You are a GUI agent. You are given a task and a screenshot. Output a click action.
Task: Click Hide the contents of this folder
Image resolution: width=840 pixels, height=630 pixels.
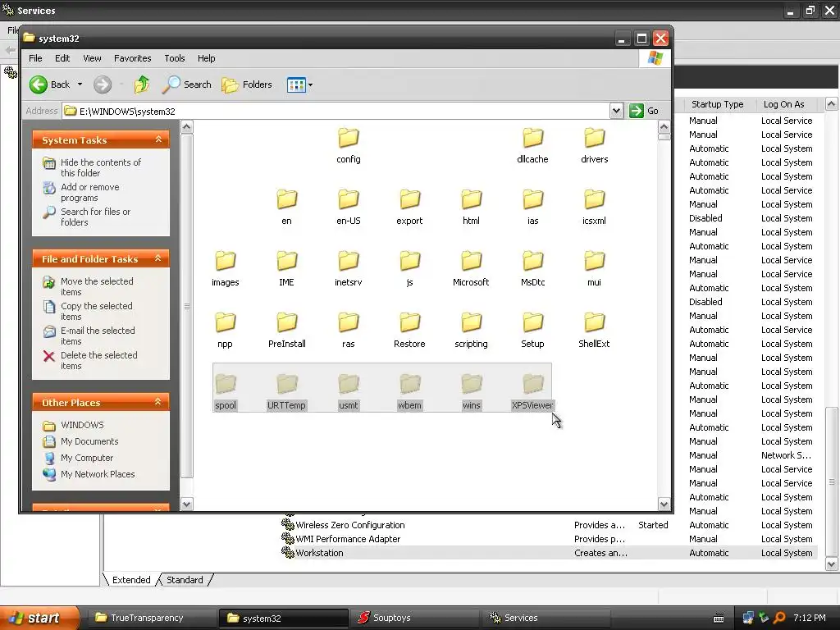[x=101, y=167]
